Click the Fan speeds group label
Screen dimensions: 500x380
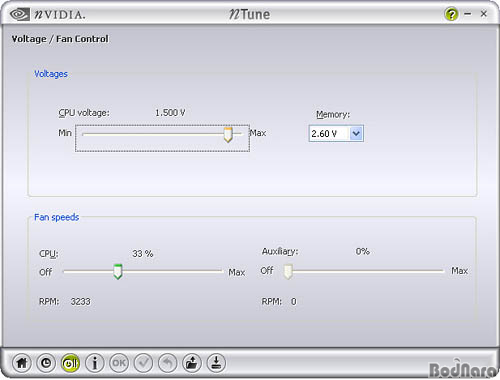point(57,217)
